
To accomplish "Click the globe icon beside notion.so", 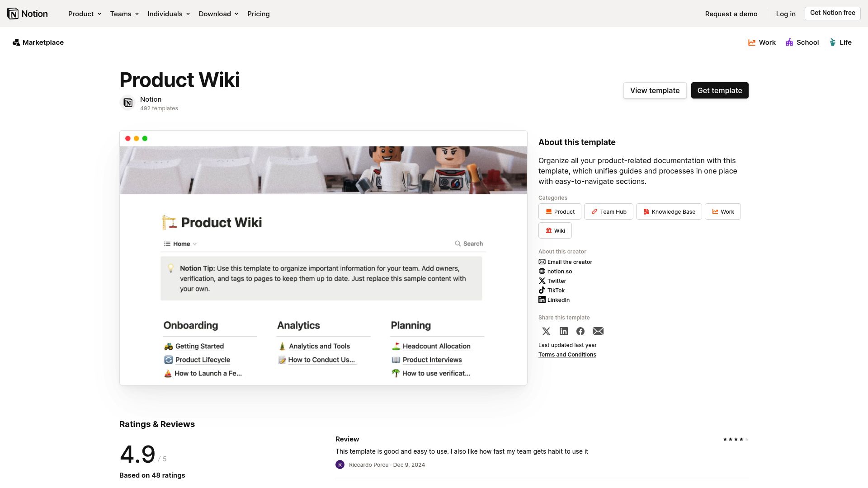I will coord(542,272).
